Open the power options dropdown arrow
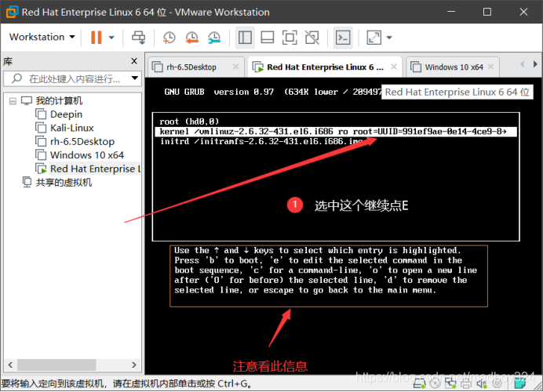Viewport: 543px width, 392px height. coord(111,38)
